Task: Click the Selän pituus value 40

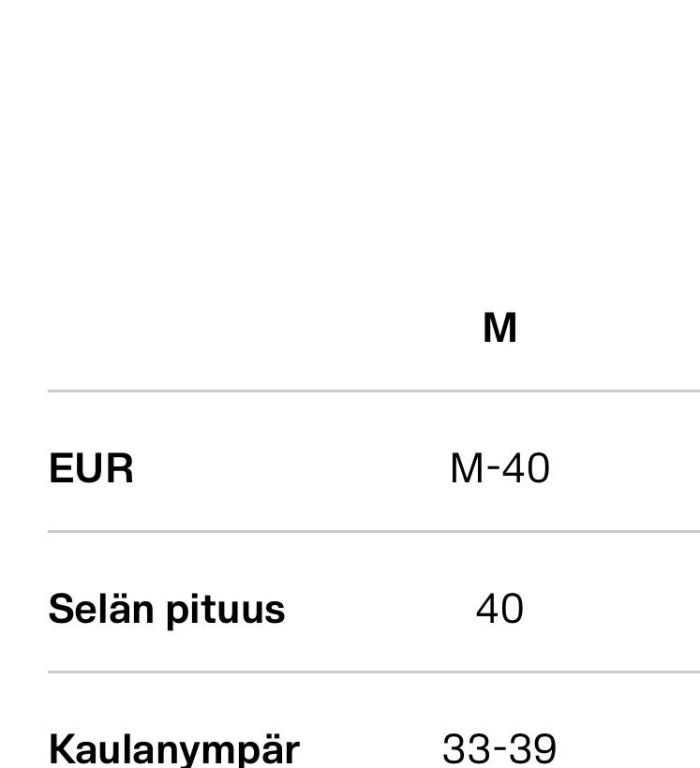Action: (499, 609)
